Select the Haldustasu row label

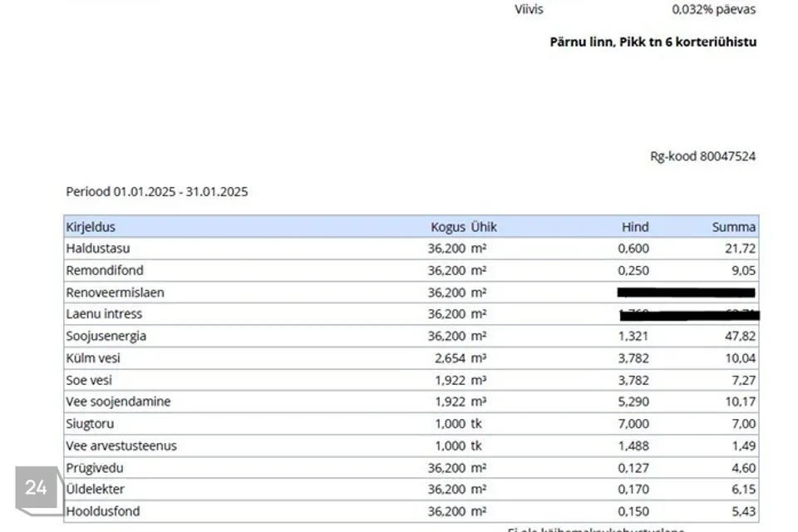[x=98, y=249]
